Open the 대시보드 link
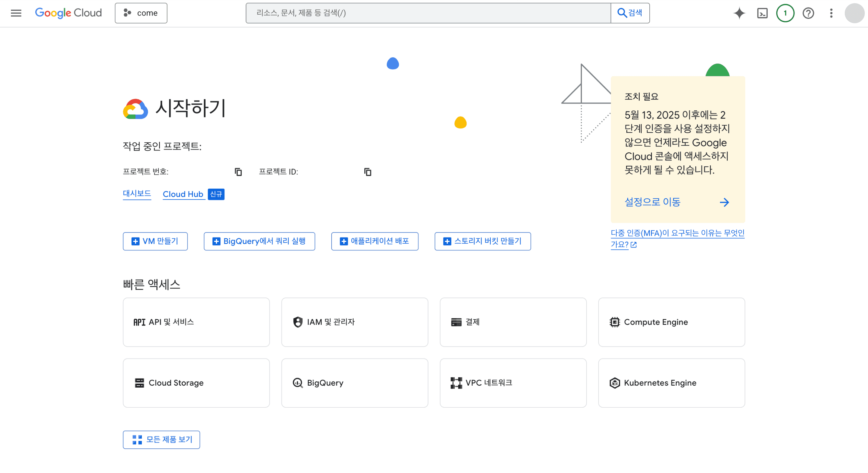868x473 pixels. 137,193
